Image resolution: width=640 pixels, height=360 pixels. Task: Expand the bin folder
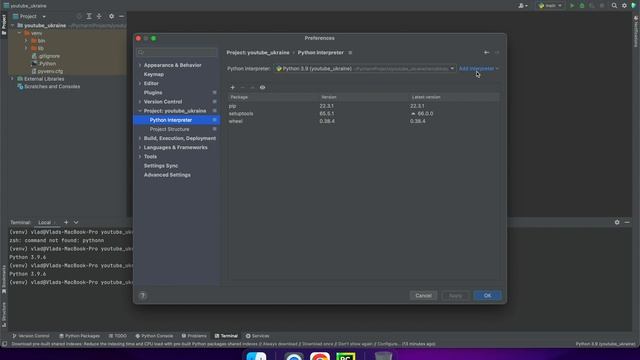tap(26, 41)
